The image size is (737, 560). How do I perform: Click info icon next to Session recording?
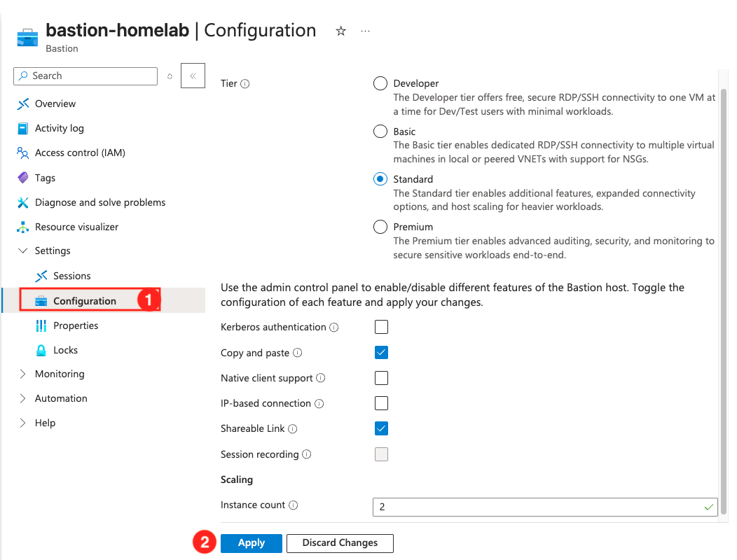tap(306, 454)
